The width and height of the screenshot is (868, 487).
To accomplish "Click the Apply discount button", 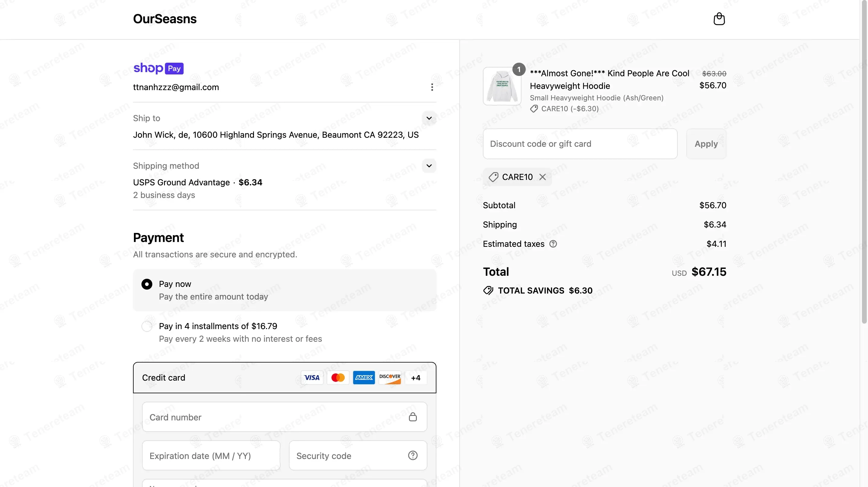I will (x=706, y=144).
